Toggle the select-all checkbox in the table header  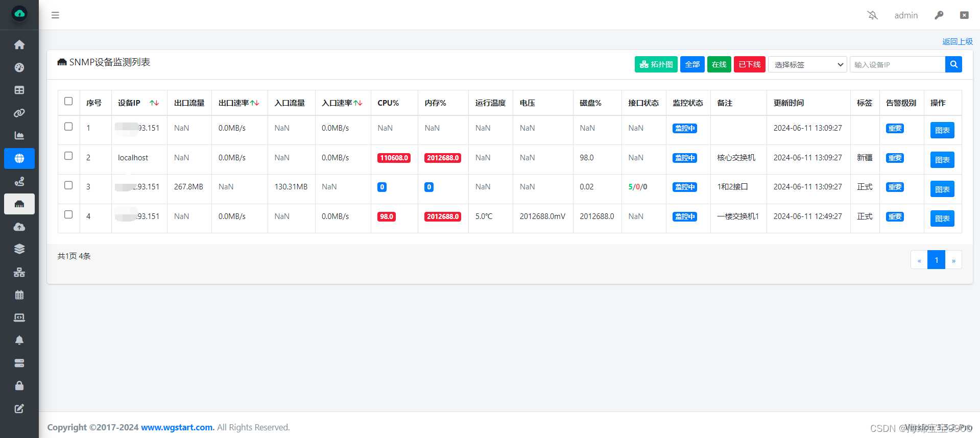[x=68, y=101]
